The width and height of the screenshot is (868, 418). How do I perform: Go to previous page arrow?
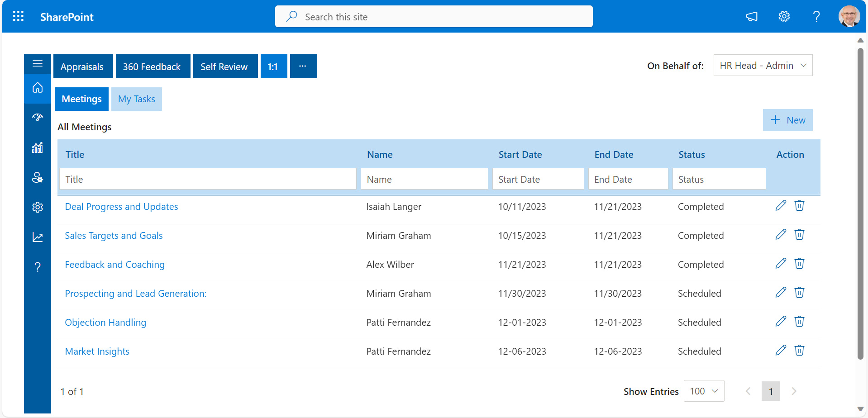748,391
